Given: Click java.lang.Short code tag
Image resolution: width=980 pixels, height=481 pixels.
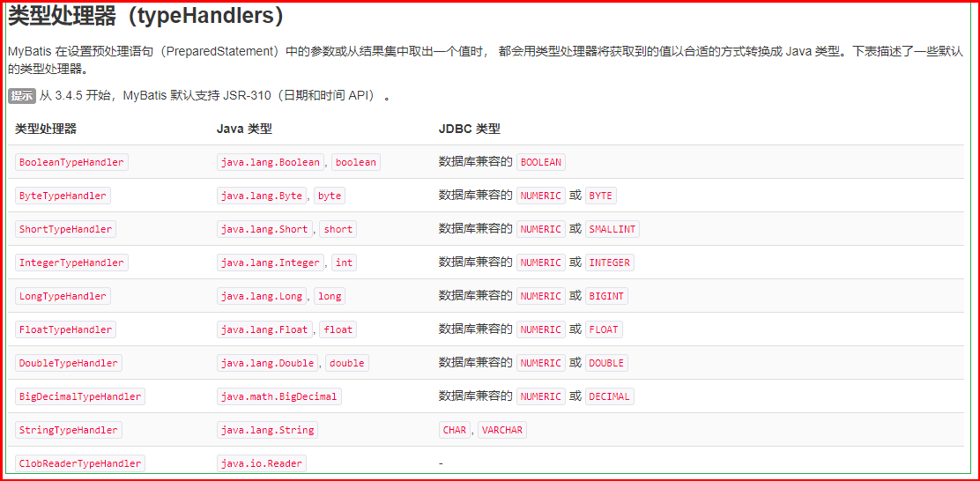Looking at the screenshot, I should (265, 229).
